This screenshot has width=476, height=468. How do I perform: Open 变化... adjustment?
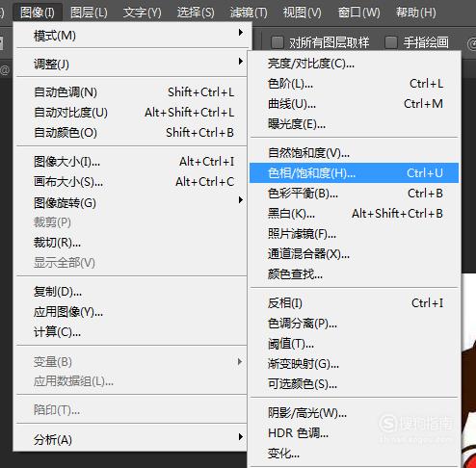(354, 454)
